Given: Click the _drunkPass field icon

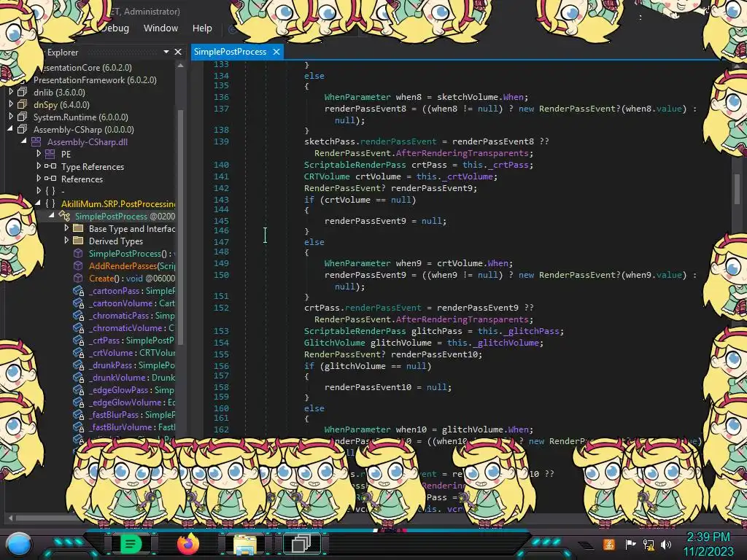Looking at the screenshot, I should pos(79,365).
